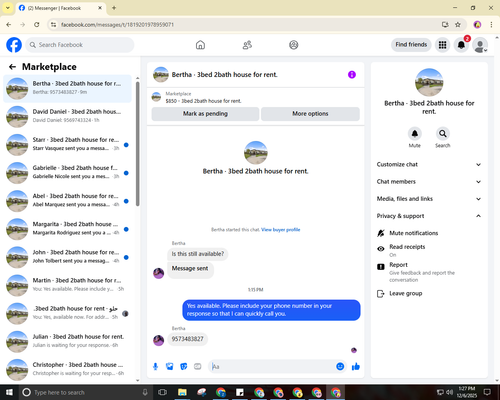Viewport: 500px width, 400px height.
Task: Click Windows taskbar search box
Action: coord(85,392)
